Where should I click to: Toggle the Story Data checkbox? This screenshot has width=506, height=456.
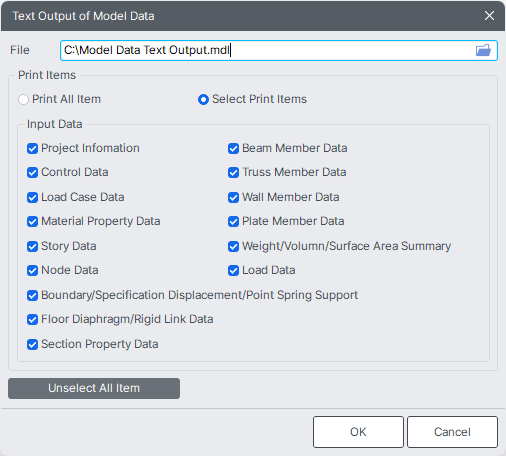[x=32, y=246]
